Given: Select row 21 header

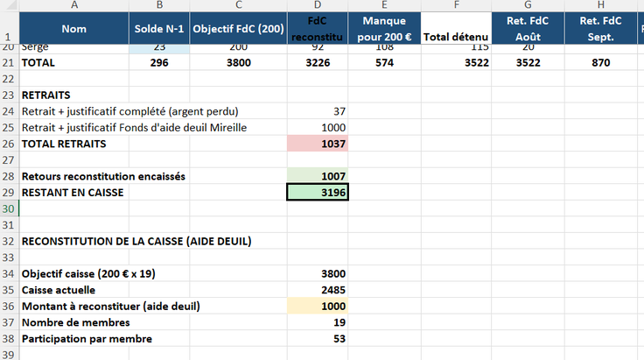Looking at the screenshot, I should coord(9,63).
